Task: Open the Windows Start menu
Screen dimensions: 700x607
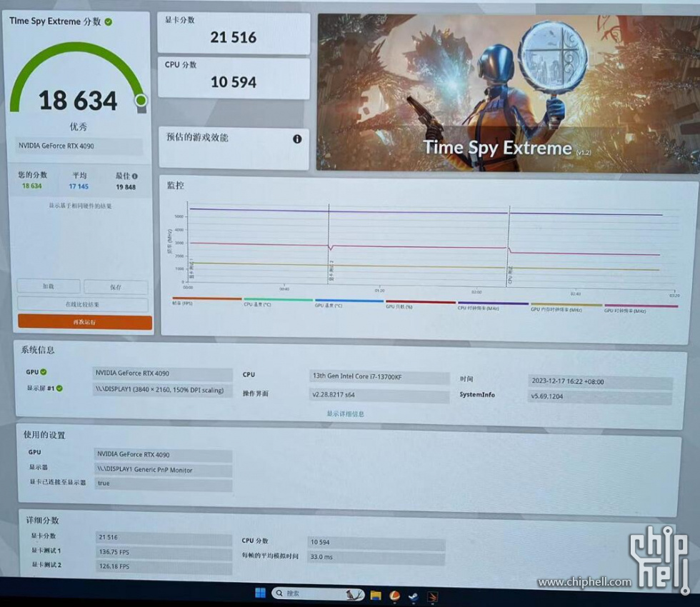Action: pos(260,593)
